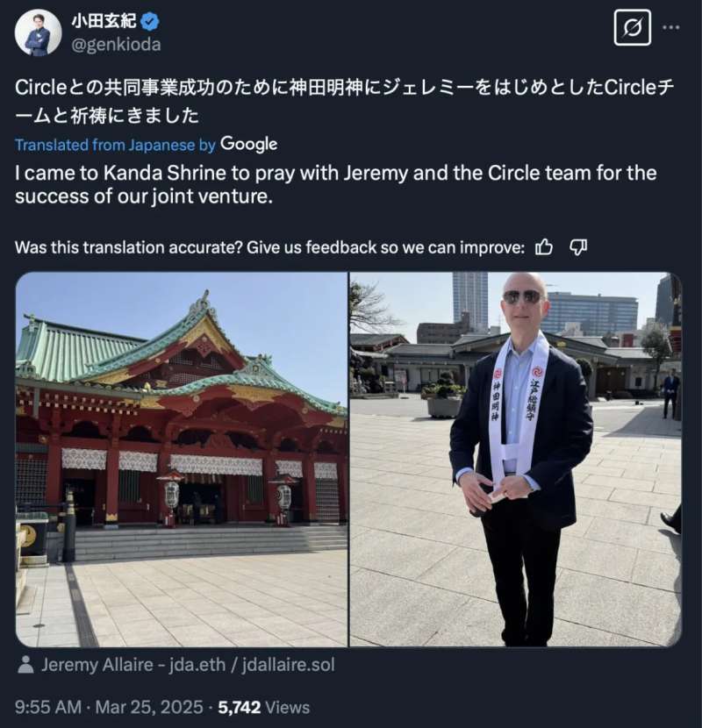Give thumbs down to the translation
Viewport: 702px width, 728px height.
(578, 247)
